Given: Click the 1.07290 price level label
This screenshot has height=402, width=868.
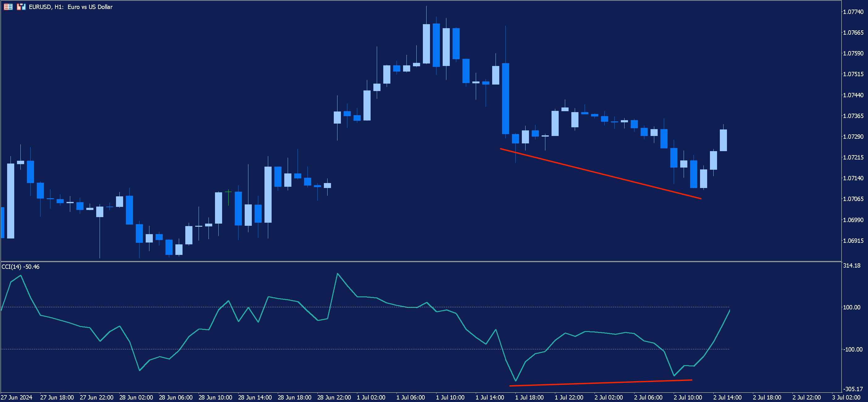Looking at the screenshot, I should [x=853, y=137].
